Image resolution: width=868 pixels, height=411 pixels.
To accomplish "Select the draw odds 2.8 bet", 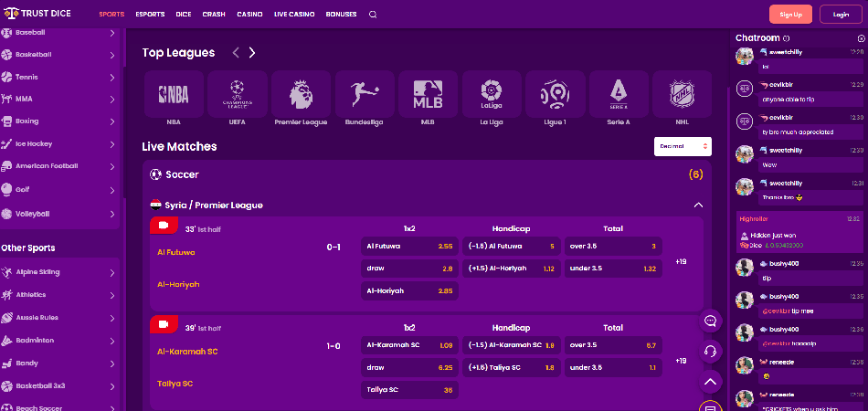I will pos(409,269).
